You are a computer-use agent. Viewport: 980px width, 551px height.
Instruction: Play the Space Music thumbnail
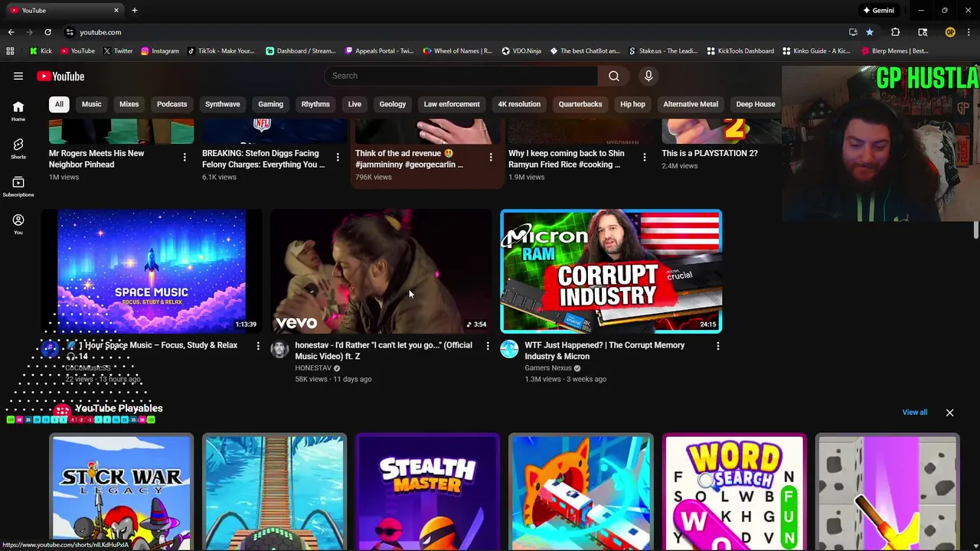coord(152,272)
